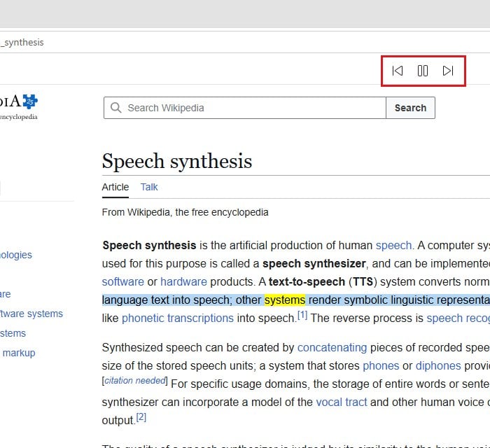Follow the 'phones' link

[381, 366]
